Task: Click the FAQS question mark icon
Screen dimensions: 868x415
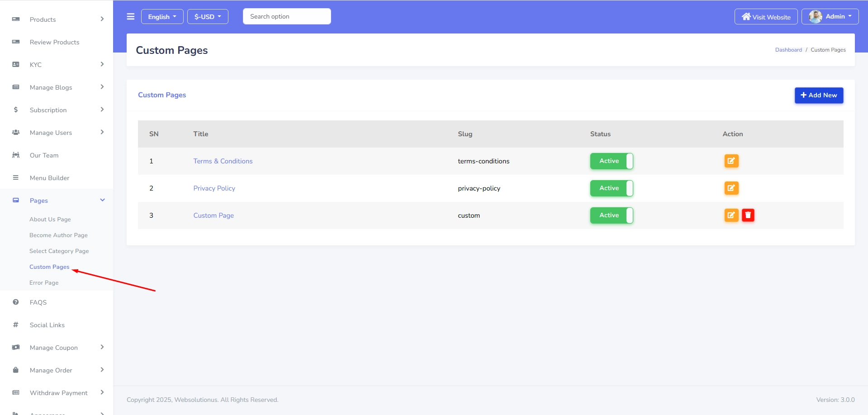Action: (x=16, y=302)
